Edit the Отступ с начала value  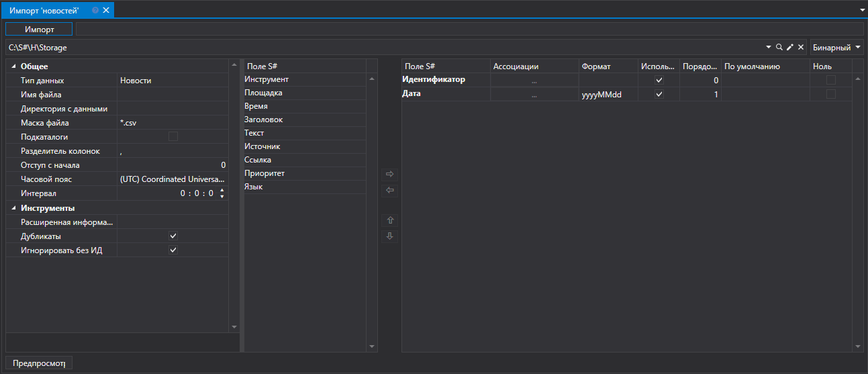pyautogui.click(x=173, y=165)
